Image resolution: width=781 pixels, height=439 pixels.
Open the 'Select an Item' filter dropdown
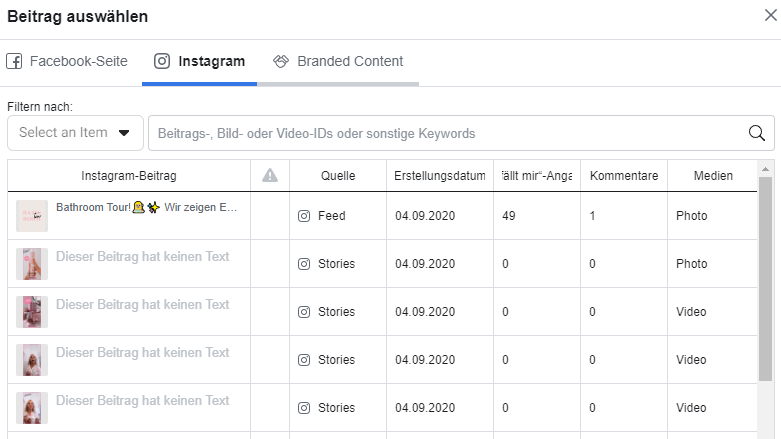click(x=74, y=133)
